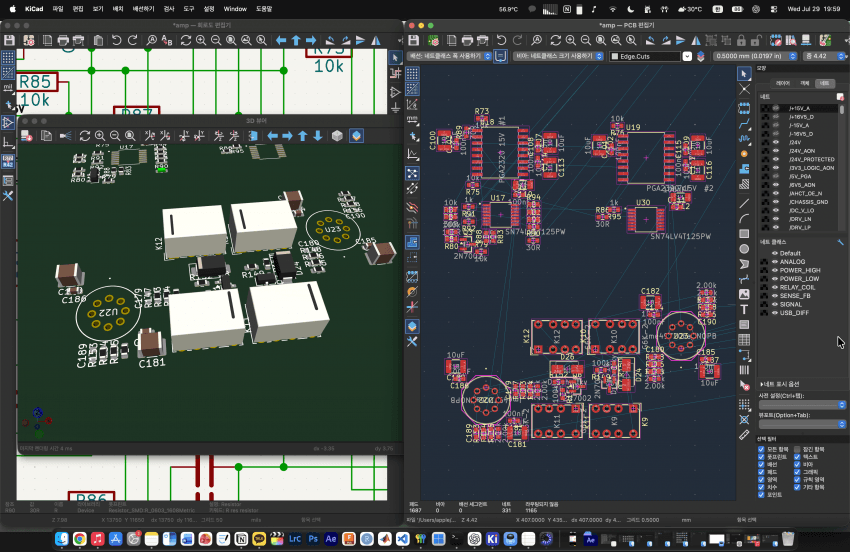Enable the locked items selection filter
Screen dimensions: 850x552
point(797,450)
